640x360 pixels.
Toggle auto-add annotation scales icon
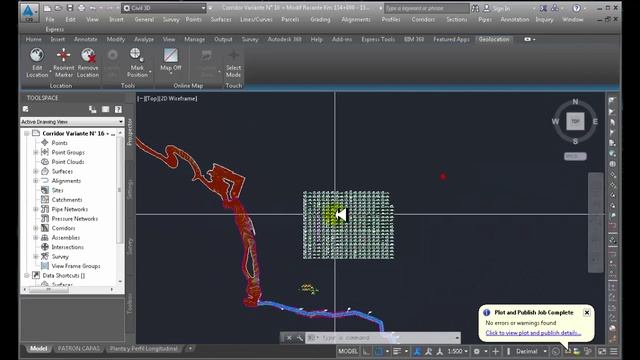tap(429, 351)
